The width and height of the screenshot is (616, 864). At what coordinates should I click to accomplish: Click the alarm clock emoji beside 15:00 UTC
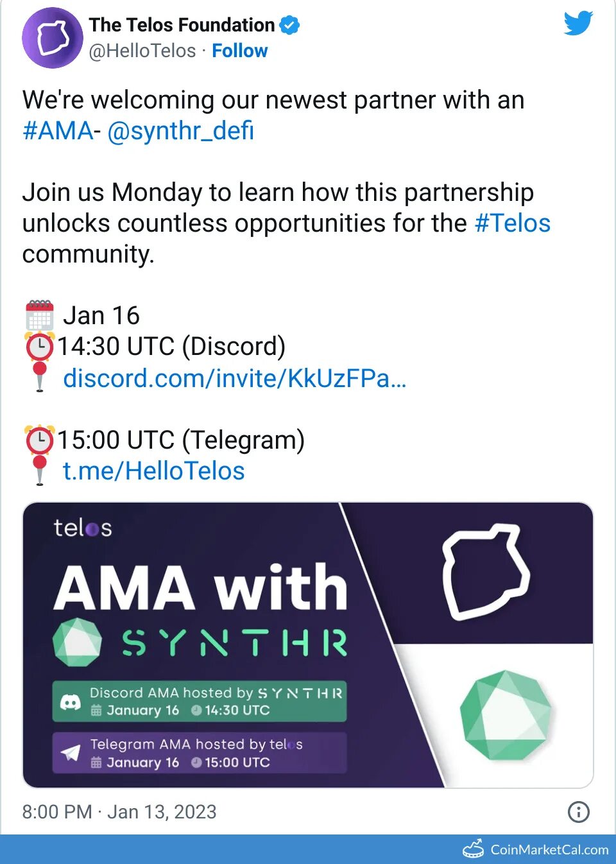coord(40,440)
